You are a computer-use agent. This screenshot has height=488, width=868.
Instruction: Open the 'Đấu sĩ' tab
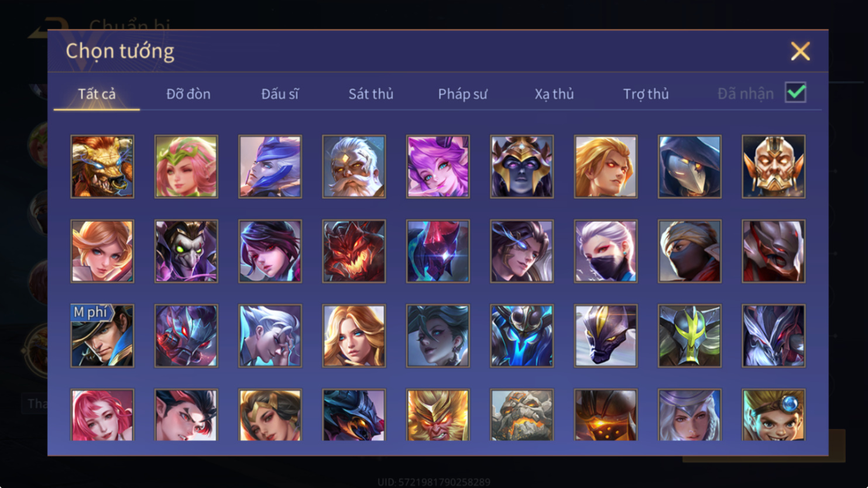(x=280, y=94)
